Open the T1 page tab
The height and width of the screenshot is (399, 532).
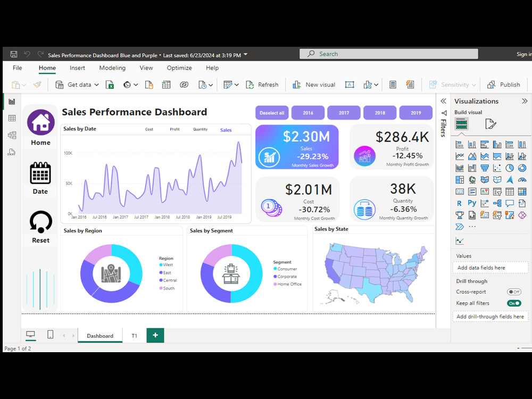(x=134, y=335)
